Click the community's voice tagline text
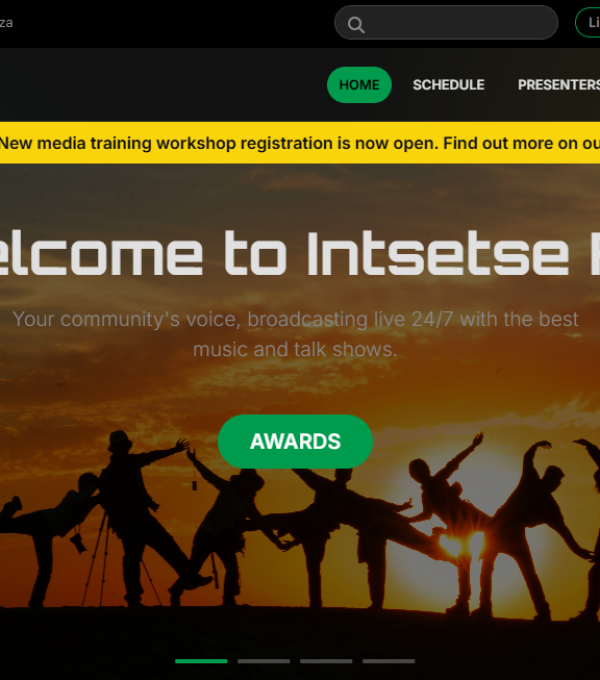Viewport: 600px width, 680px height. (295, 334)
